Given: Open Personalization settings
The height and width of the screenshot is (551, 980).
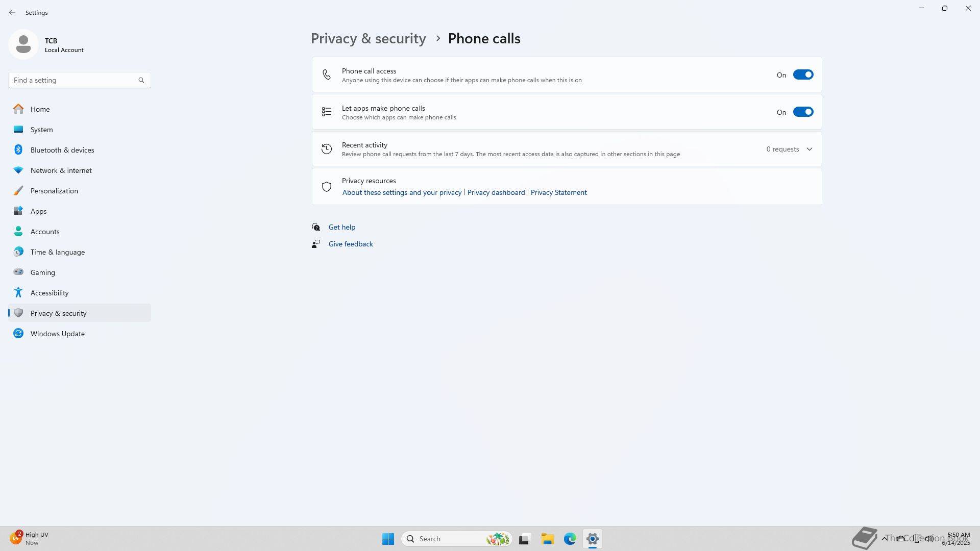Looking at the screenshot, I should 54,191.
